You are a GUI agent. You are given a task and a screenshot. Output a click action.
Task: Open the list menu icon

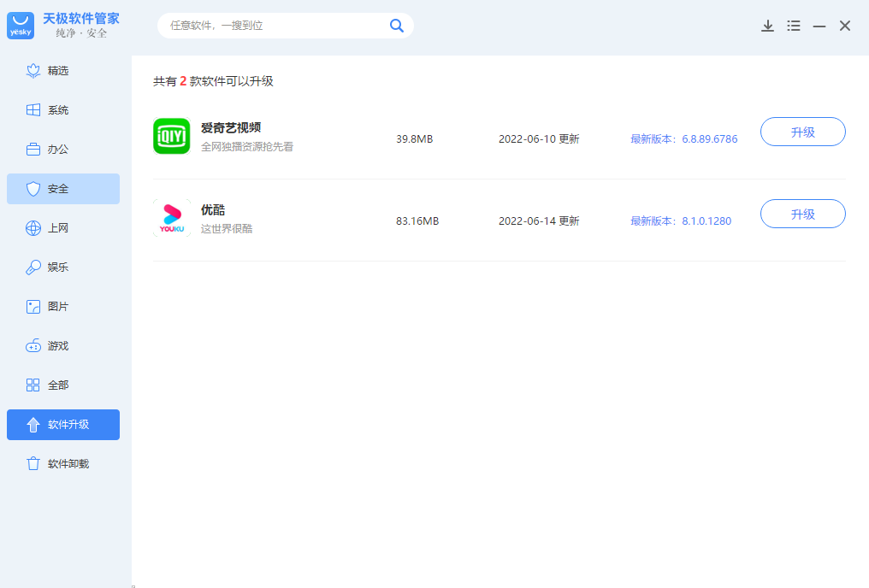(x=793, y=26)
